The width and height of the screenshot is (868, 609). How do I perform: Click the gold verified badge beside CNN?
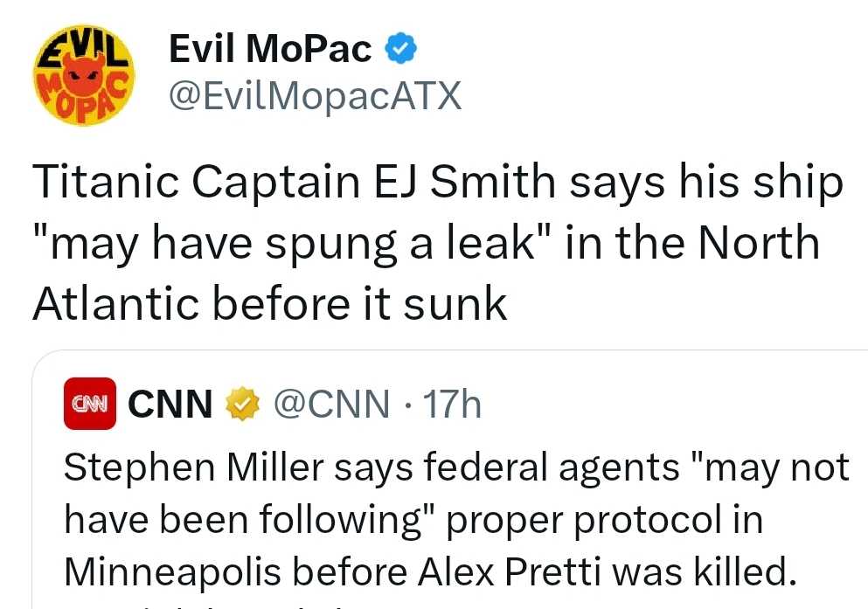244,404
